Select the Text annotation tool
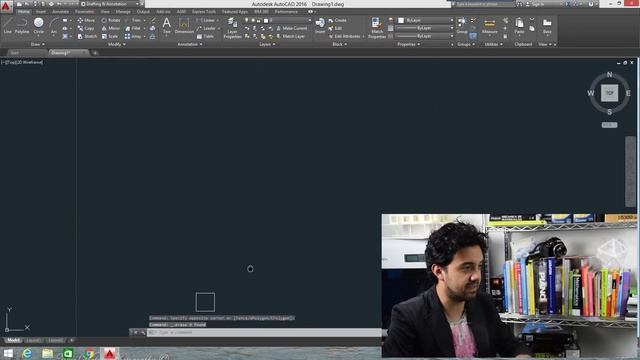Image resolution: width=640 pixels, height=360 pixels. click(167, 25)
